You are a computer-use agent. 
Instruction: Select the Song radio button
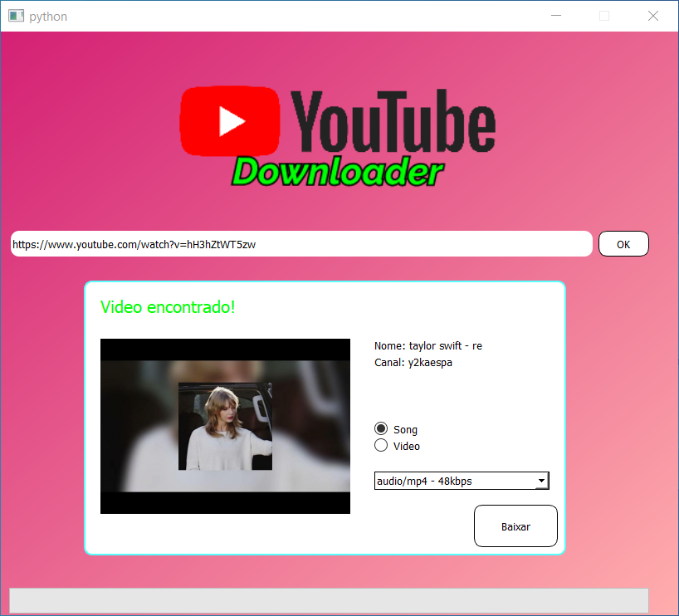[380, 428]
